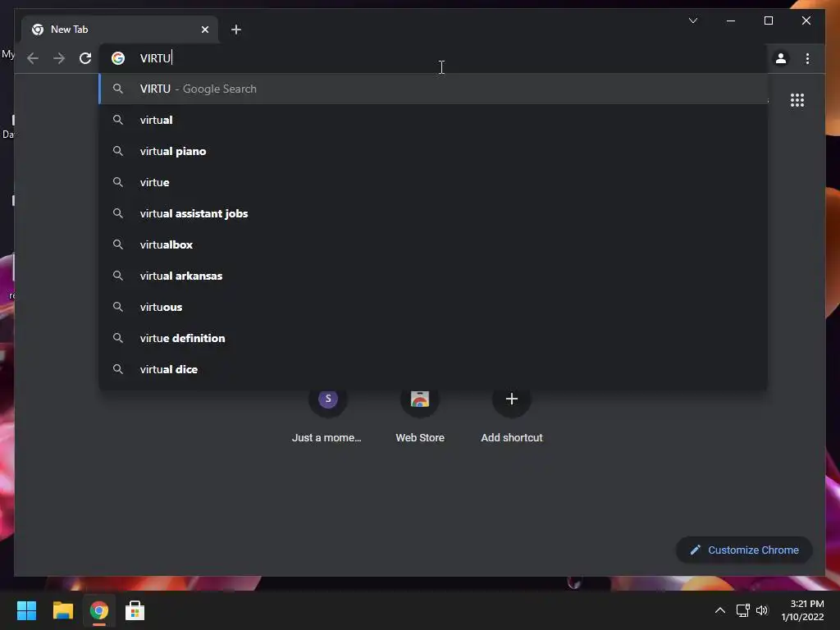Choose the 'virtual' suggestion
Viewport: 840px width, 630px height.
pos(433,120)
